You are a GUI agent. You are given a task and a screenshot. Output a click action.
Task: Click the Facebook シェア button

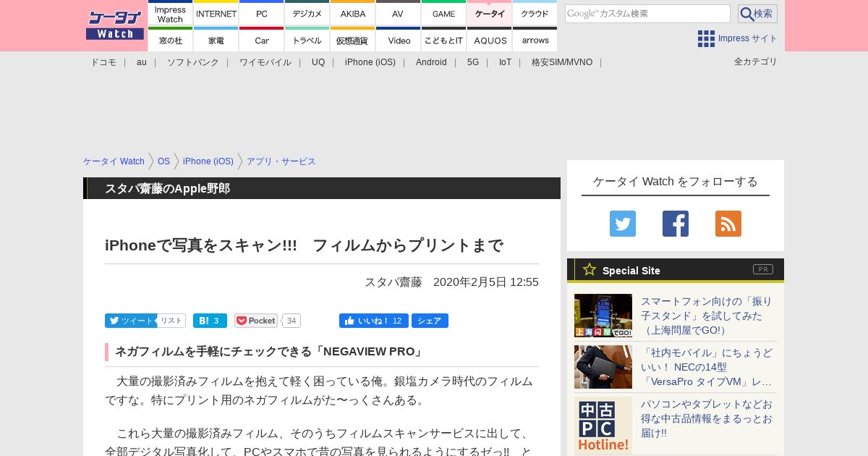pyautogui.click(x=430, y=321)
